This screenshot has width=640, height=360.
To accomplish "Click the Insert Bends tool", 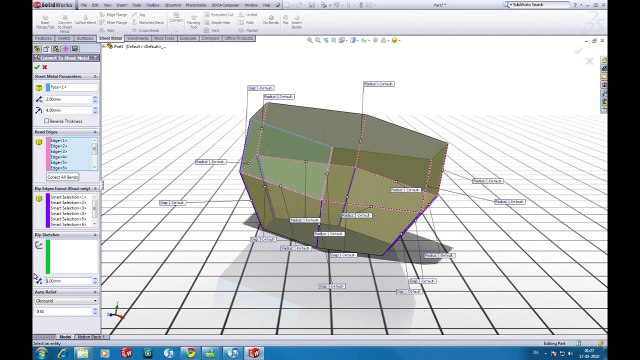I will [x=297, y=22].
